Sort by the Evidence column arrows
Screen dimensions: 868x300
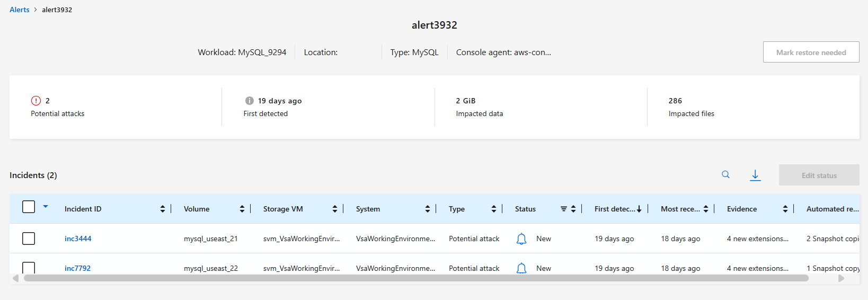pos(785,209)
